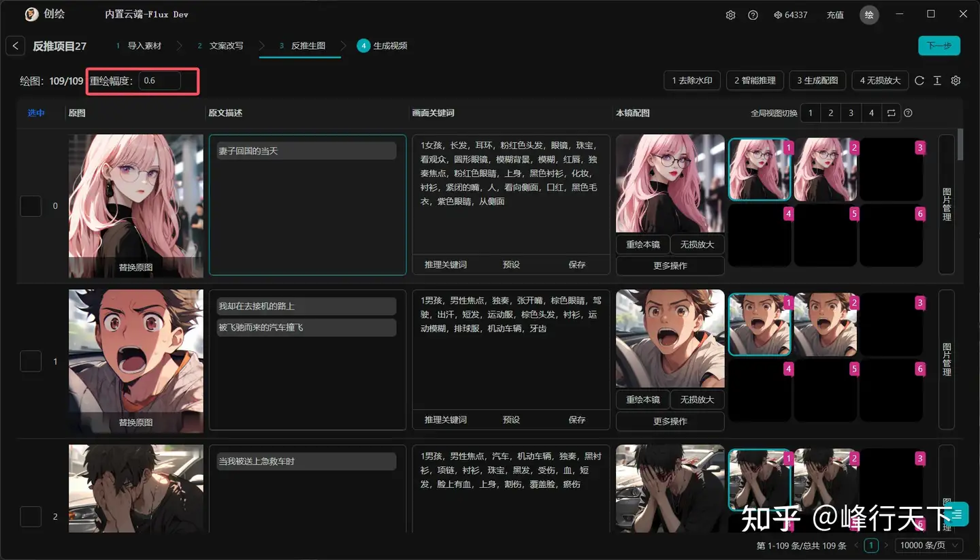Click the 下一步 button

click(x=939, y=46)
